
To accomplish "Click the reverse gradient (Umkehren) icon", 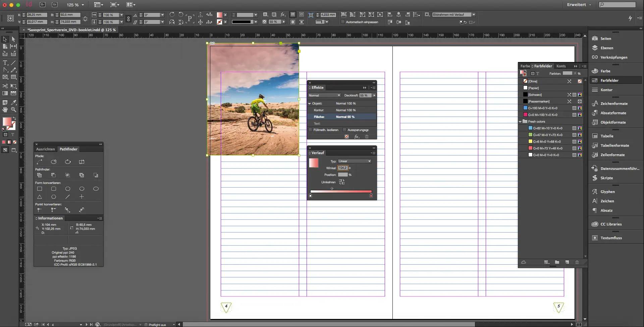I will coord(341,182).
